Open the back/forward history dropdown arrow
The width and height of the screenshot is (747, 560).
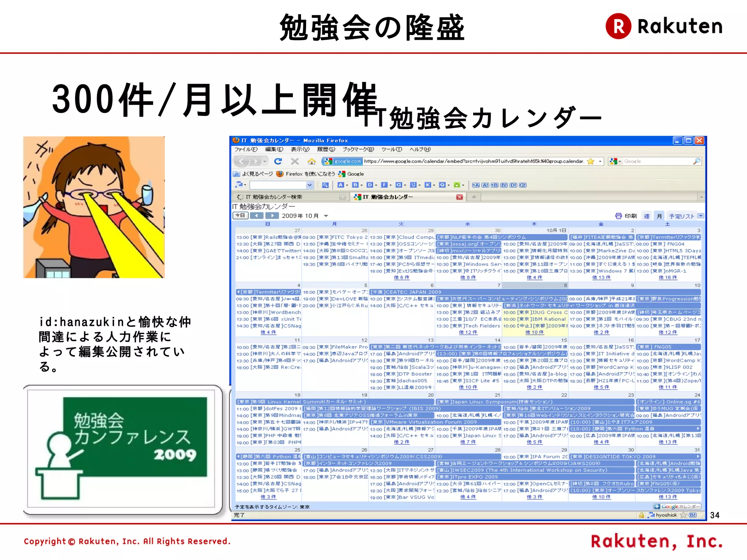(265, 161)
